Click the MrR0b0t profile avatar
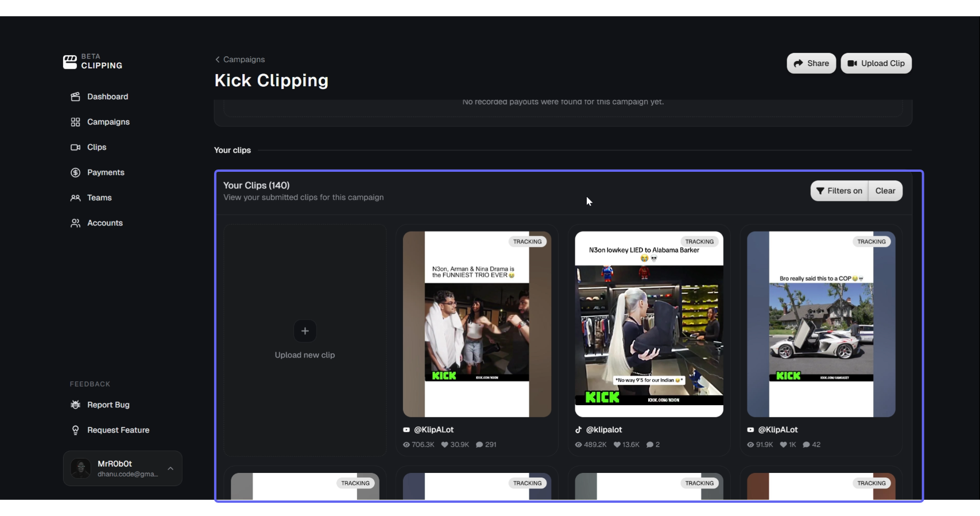 (x=81, y=468)
